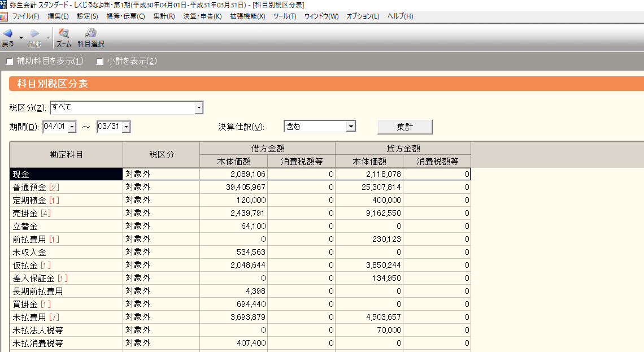Expand the 決算仕訳 dropdown showing 含む
Viewport: 644px width, 352px height.
351,127
